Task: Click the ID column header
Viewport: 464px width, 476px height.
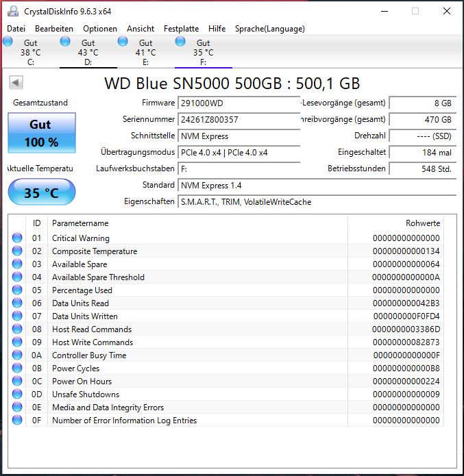Action: 36,223
